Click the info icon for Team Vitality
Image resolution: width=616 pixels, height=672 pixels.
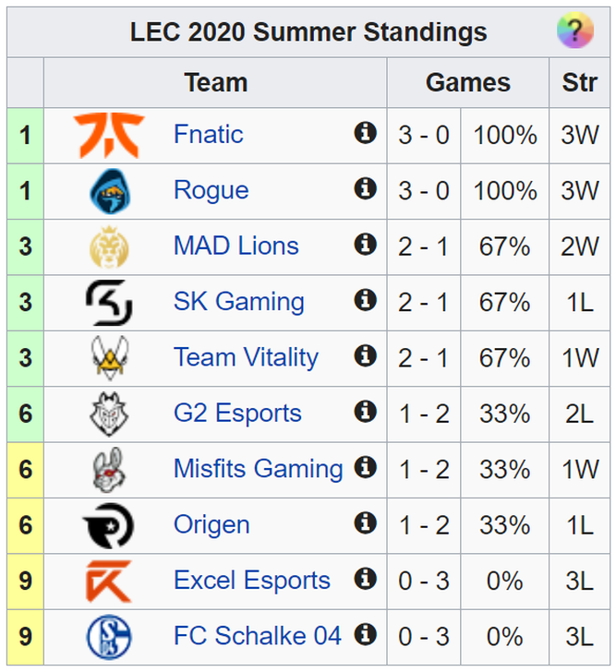pyautogui.click(x=365, y=355)
